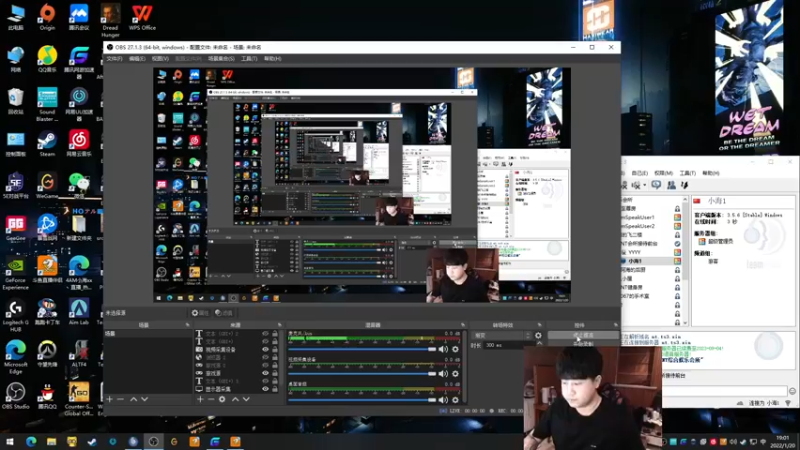The width and height of the screenshot is (800, 450).
Task: Open 麦克风/Aux audio settings gear
Action: point(455,349)
